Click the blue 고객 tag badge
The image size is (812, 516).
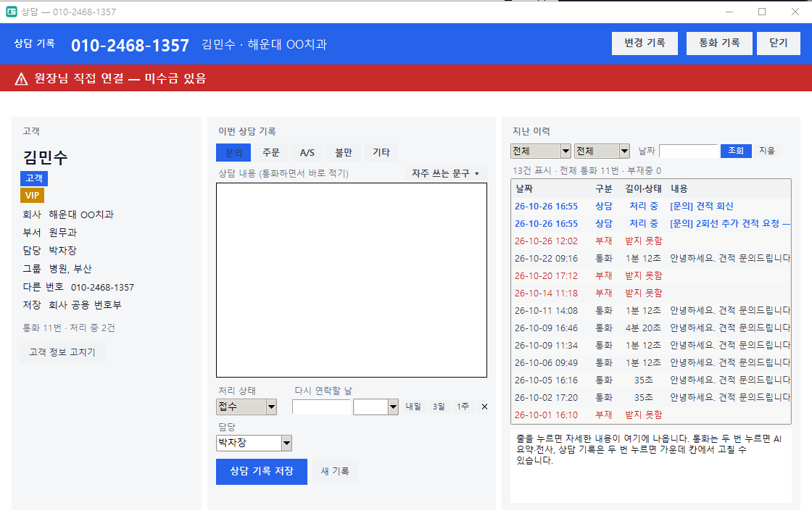tap(34, 178)
